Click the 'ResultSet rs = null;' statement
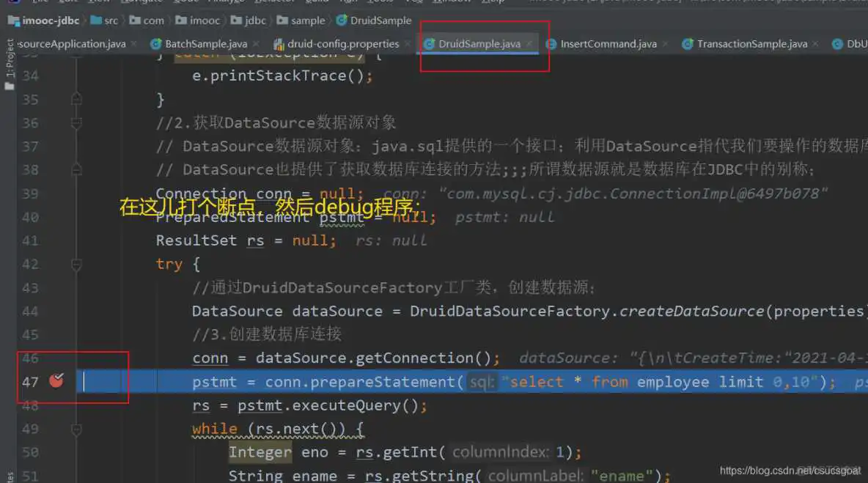This screenshot has width=868, height=483. (246, 240)
